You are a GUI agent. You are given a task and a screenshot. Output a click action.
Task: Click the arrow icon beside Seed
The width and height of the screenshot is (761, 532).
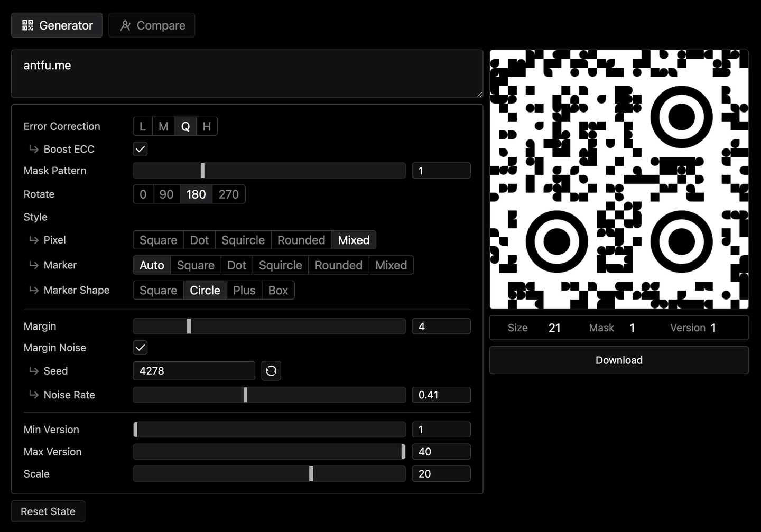(34, 370)
